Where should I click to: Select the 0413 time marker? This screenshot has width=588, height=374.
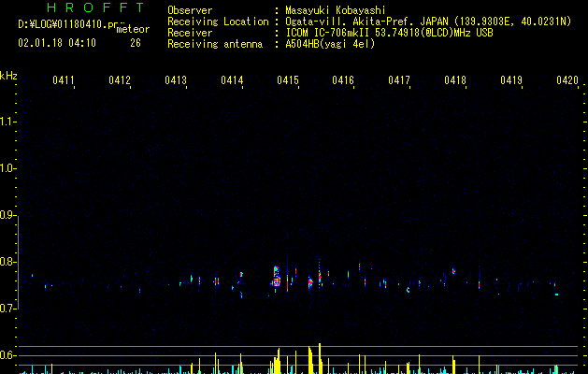click(x=176, y=79)
